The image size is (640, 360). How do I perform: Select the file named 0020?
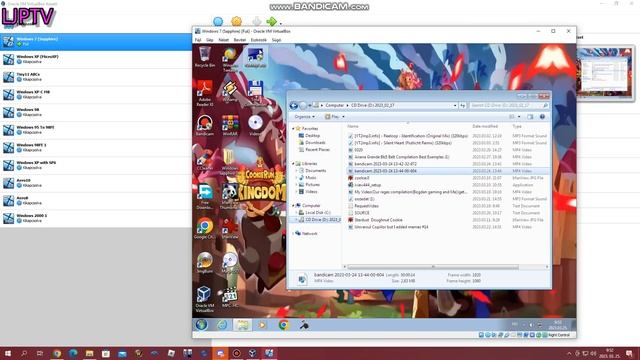coord(358,150)
